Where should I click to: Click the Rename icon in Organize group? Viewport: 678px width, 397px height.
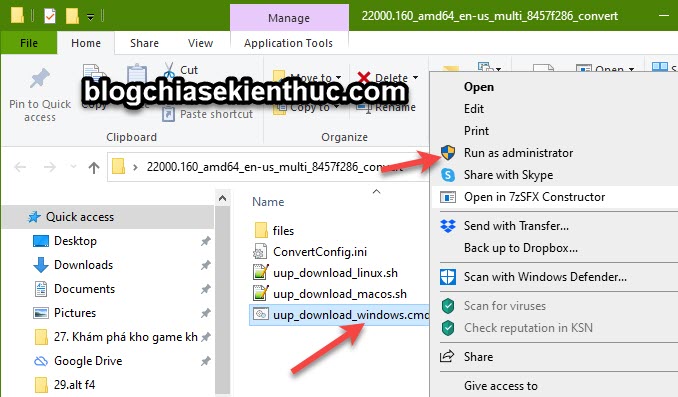[363, 108]
